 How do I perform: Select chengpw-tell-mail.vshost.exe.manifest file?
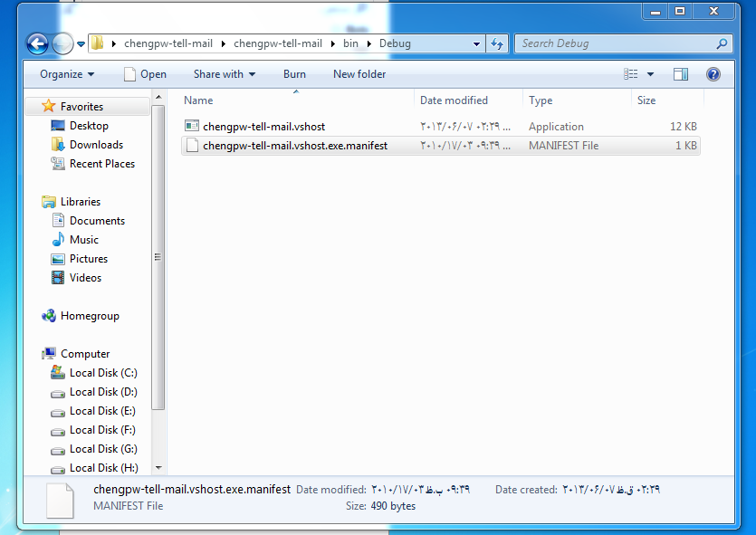(441, 146)
